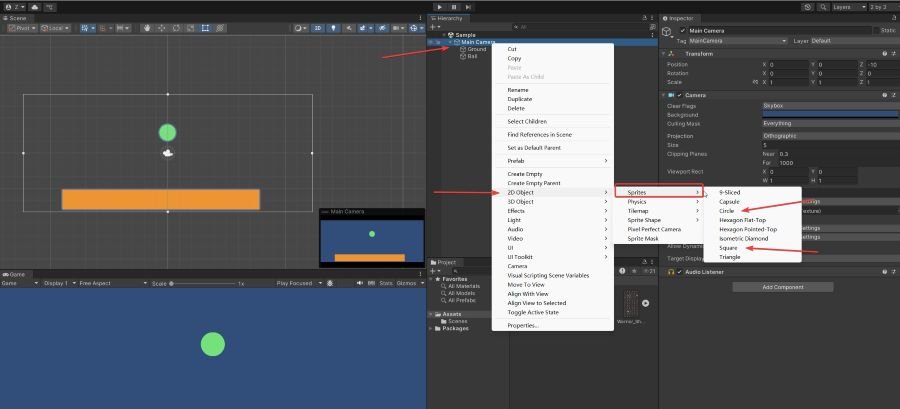900x409 pixels.
Task: Open the 2 by 3 layout dropdown
Action: tap(883, 7)
